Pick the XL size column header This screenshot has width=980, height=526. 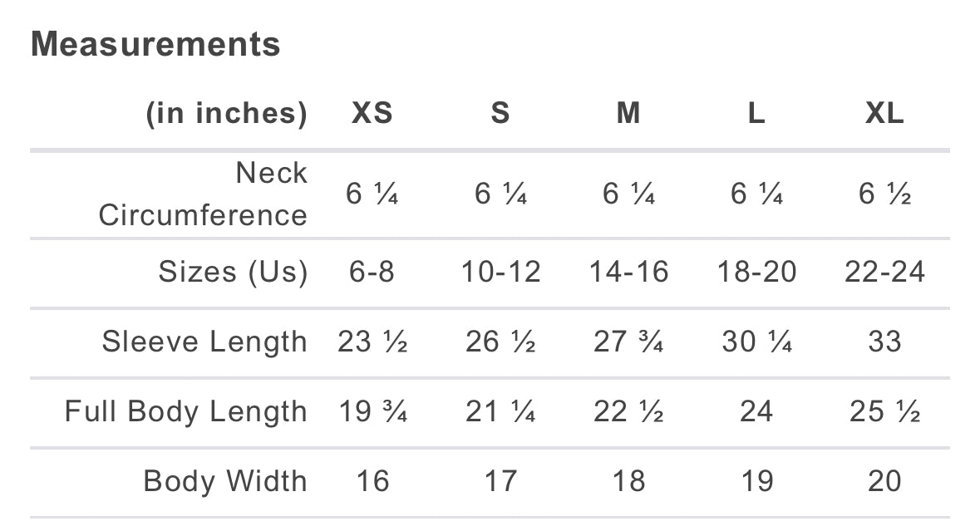[884, 113]
